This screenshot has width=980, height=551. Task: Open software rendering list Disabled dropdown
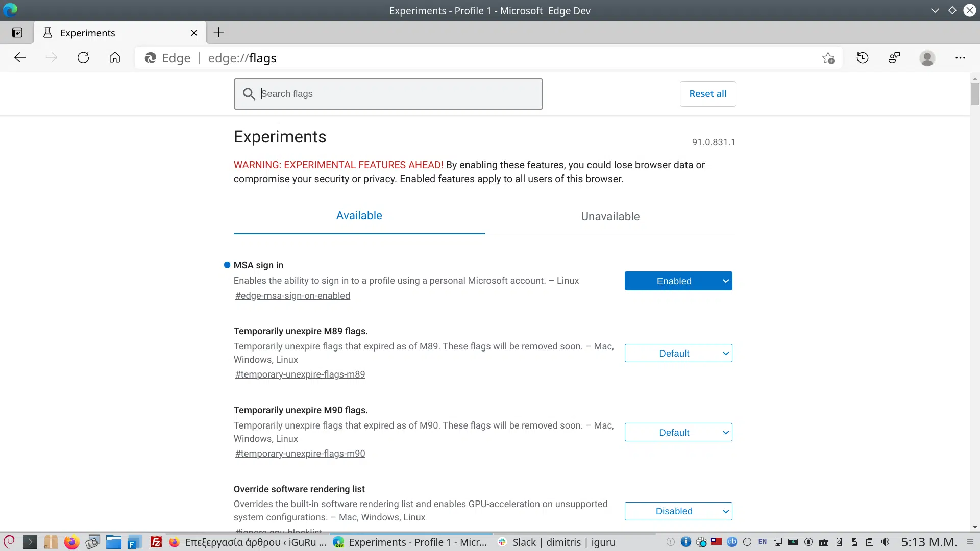tap(678, 511)
